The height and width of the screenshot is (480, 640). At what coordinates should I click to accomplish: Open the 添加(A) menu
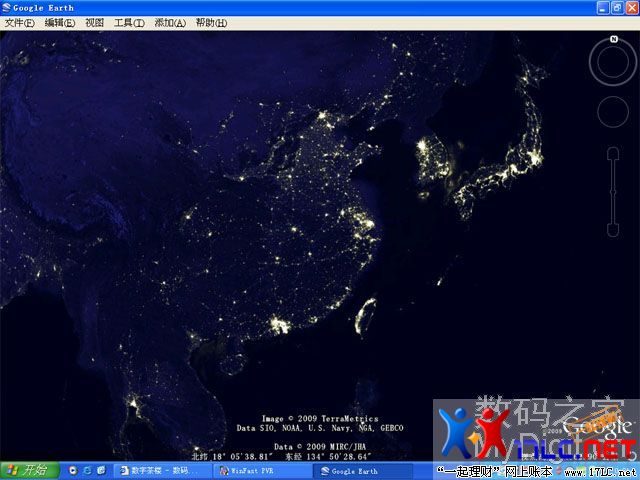tap(170, 23)
